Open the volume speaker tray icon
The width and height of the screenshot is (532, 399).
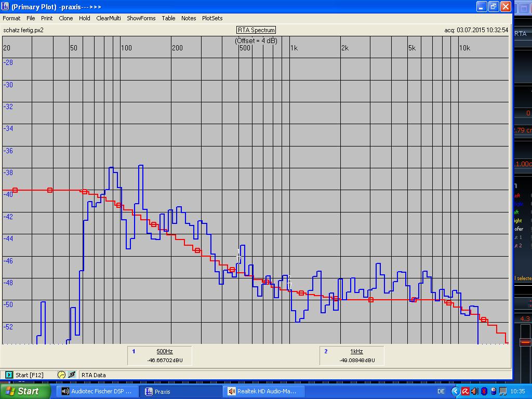[x=474, y=391]
